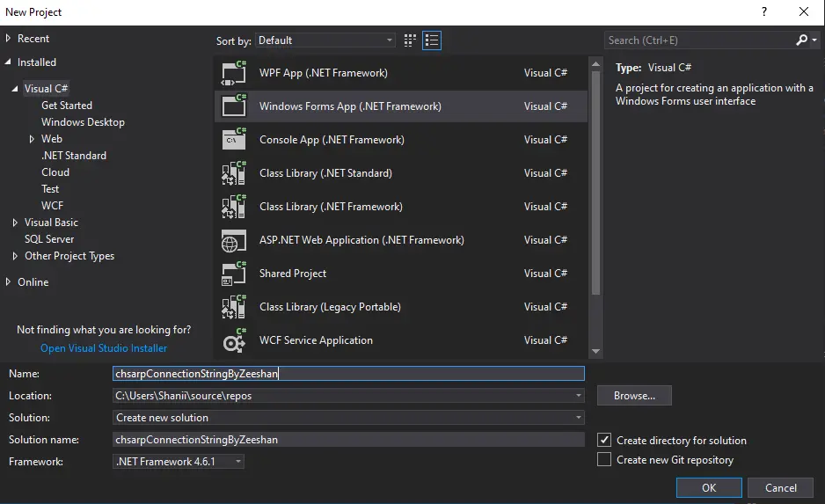Viewport: 825px width, 504px height.
Task: Click the WPF App project template icon
Action: [234, 73]
